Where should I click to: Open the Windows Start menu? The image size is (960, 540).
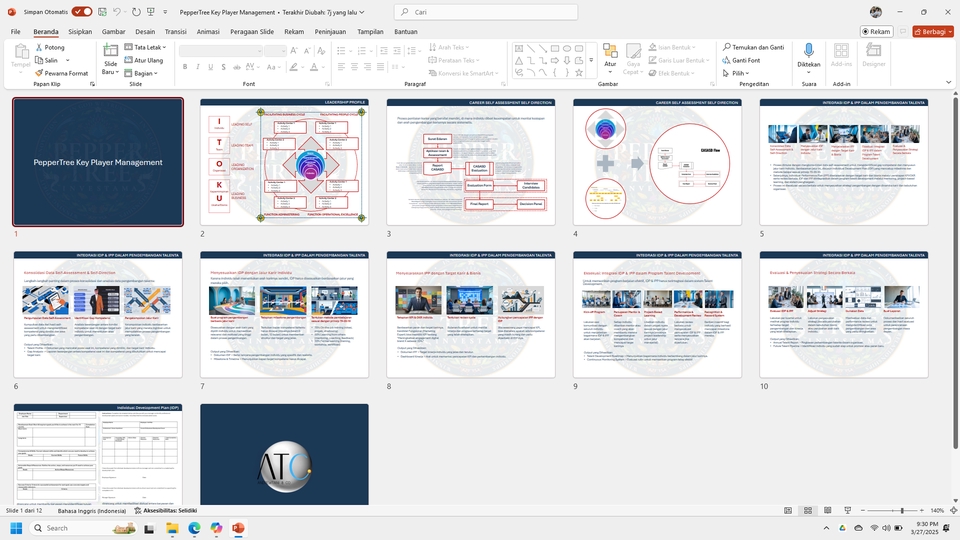[17, 528]
